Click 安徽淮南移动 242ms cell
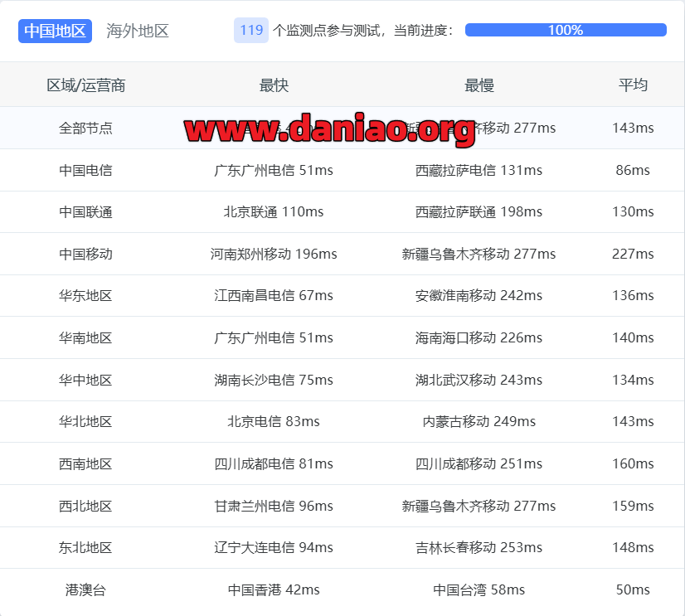The width and height of the screenshot is (685, 616). click(x=479, y=296)
